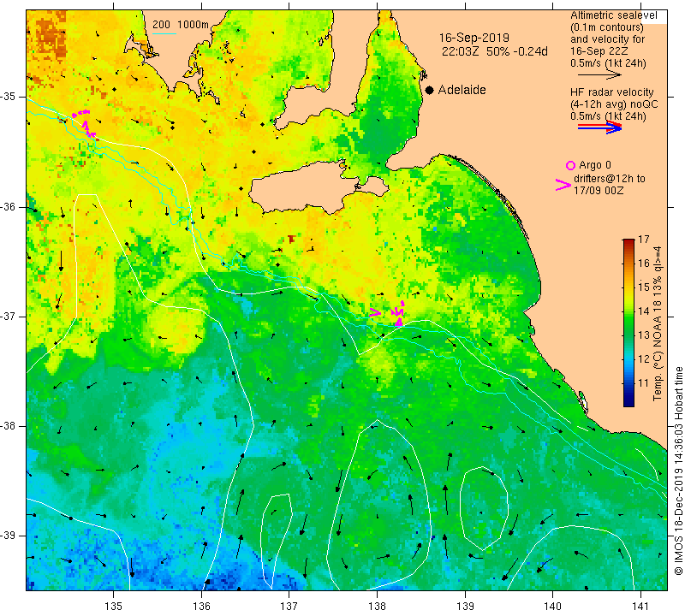The height and width of the screenshot is (616, 685).
Task: Click the 'drifters@12h to' legend text
Action: click(x=609, y=179)
